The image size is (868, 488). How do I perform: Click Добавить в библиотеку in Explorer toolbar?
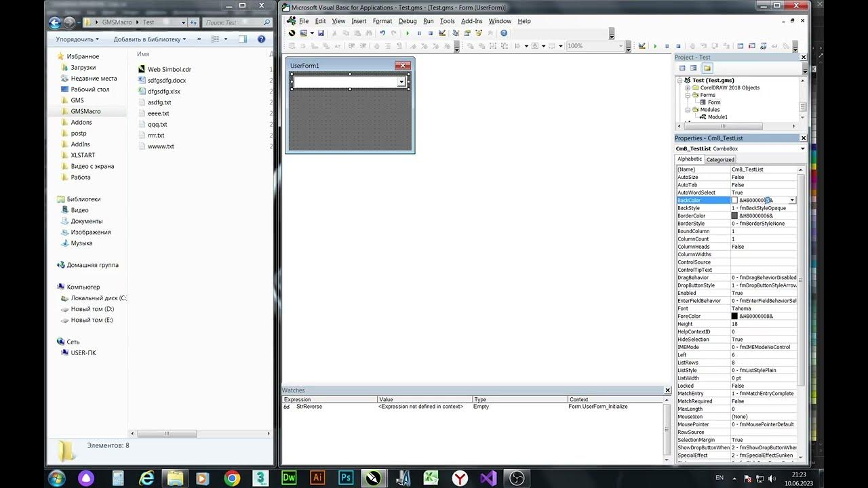pos(149,39)
